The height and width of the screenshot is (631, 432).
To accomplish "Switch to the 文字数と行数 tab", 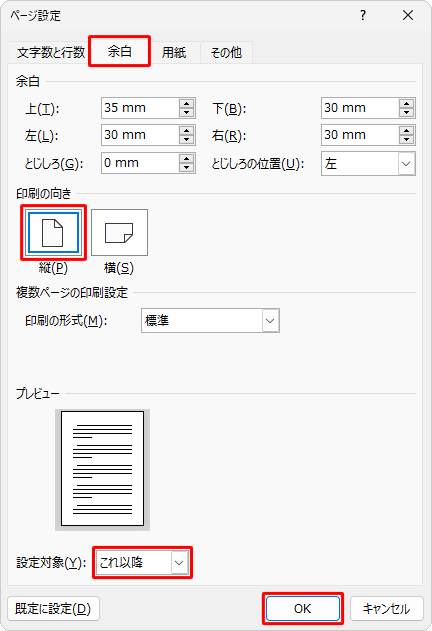I will coord(51,52).
